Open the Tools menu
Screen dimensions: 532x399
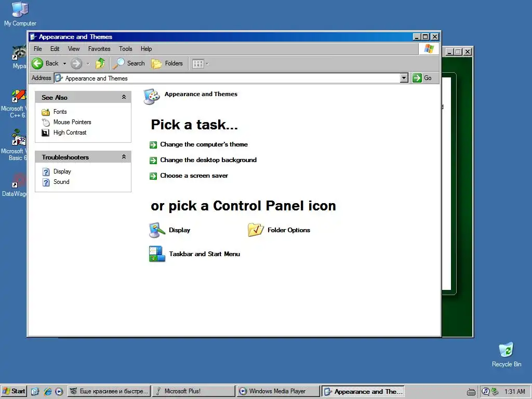tap(126, 49)
